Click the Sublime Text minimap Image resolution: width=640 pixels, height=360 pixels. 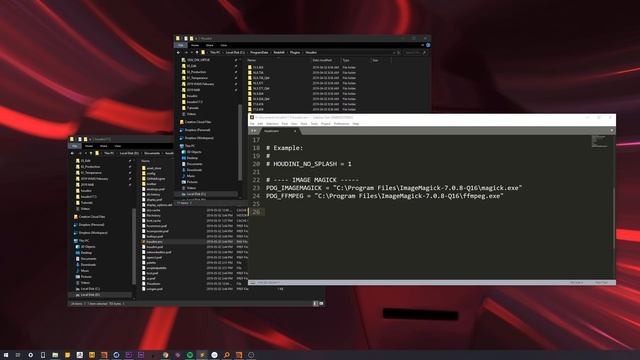pos(600,141)
